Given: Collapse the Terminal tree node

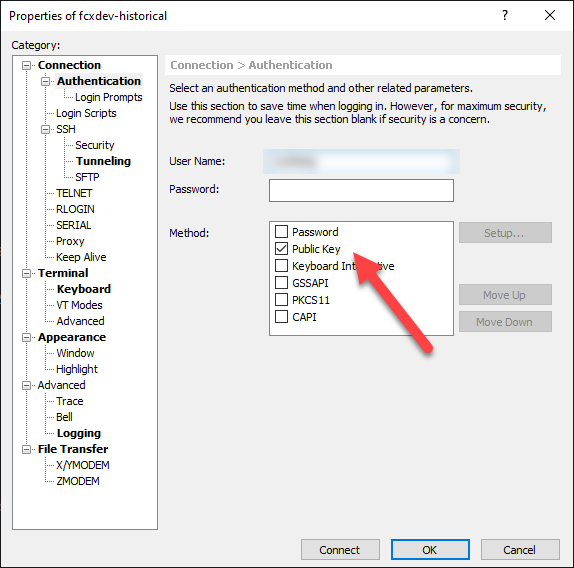Looking at the screenshot, I should [x=26, y=273].
